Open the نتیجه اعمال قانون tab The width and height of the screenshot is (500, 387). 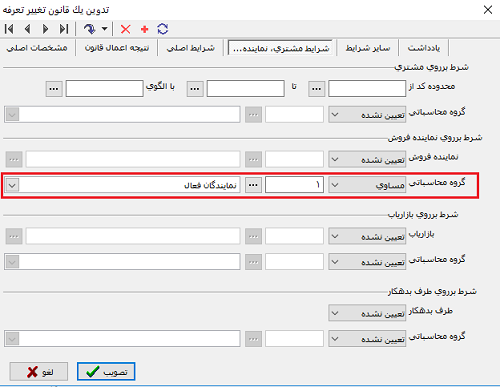click(117, 48)
